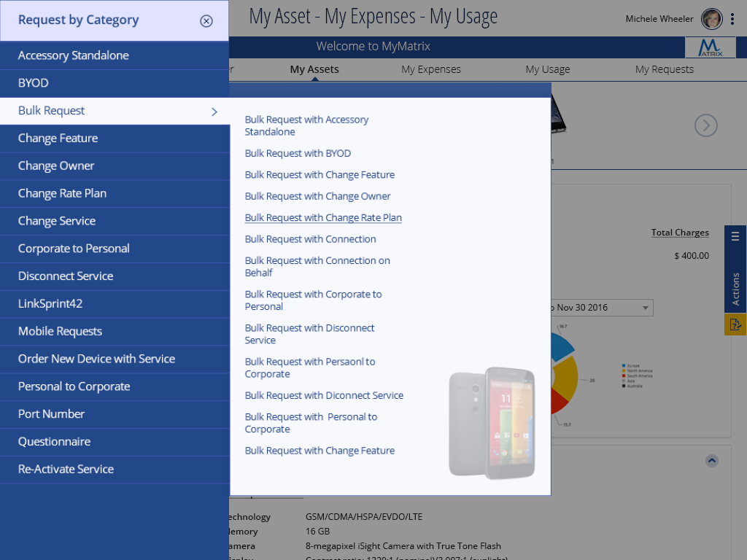Click the $ 400.00 total charges value

point(692,256)
